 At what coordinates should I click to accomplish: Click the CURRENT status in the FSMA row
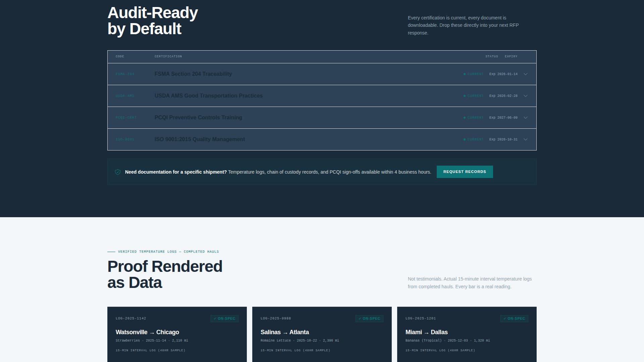pos(474,74)
